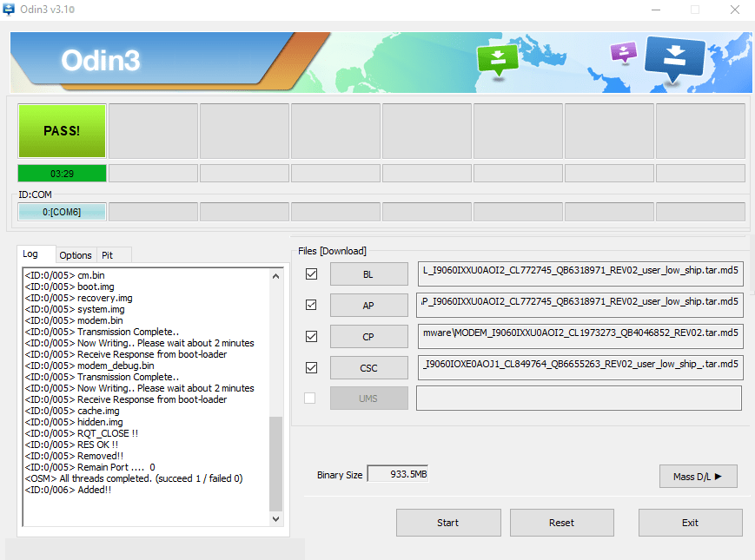
Task: Click log line 'boot.img'
Action: 70,287
